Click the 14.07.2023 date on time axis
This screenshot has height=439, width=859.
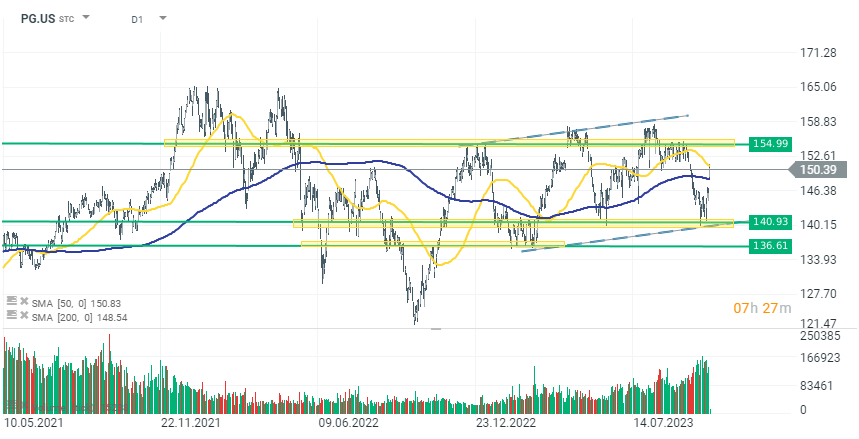point(664,424)
